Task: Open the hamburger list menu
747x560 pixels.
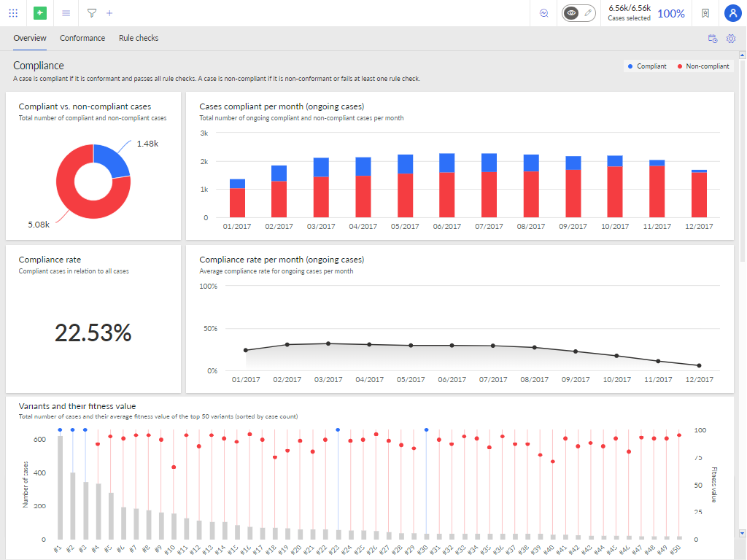Action: pos(66,13)
